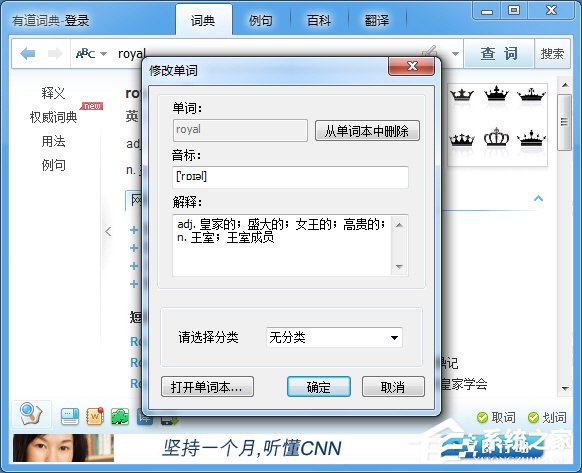Viewport: 582px width, 473px height.
Task: Expand the third blue plus item
Action: [134, 266]
